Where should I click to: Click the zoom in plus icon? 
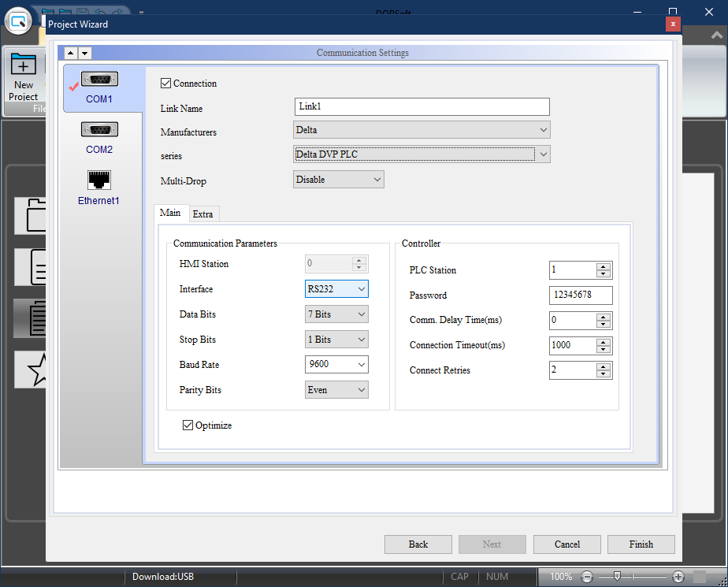click(x=678, y=577)
